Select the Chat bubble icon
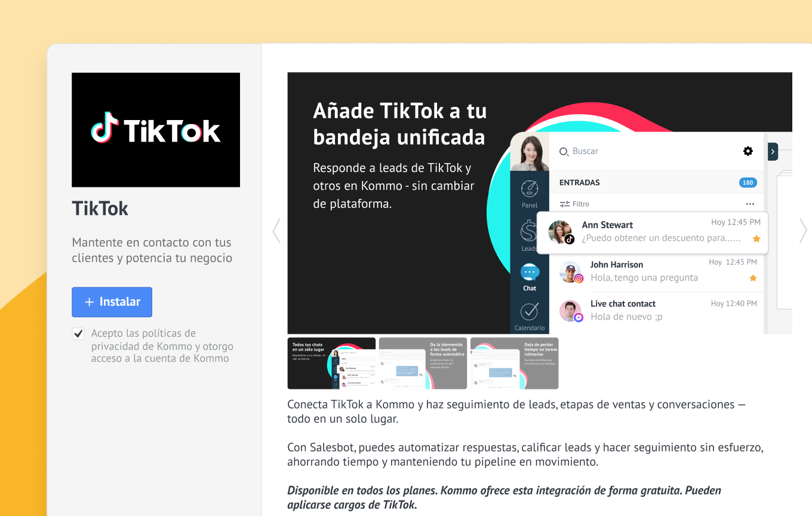This screenshot has height=516, width=812. 530,274
